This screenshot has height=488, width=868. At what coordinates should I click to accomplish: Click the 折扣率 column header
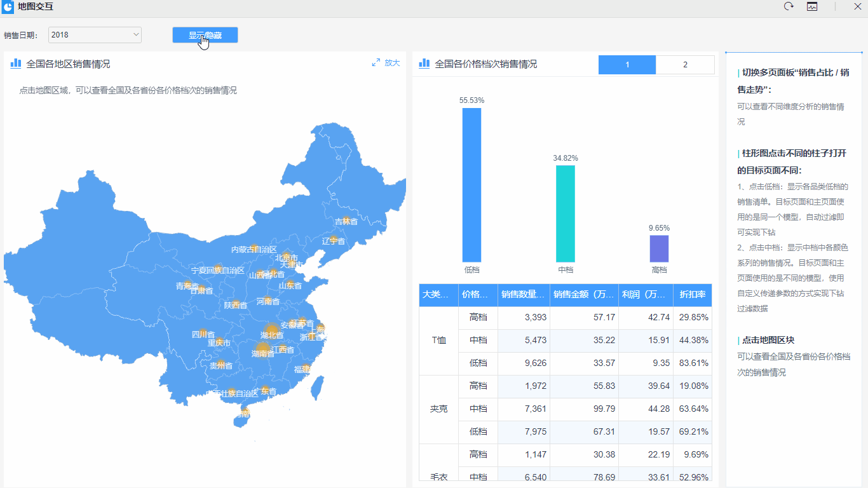pos(692,295)
